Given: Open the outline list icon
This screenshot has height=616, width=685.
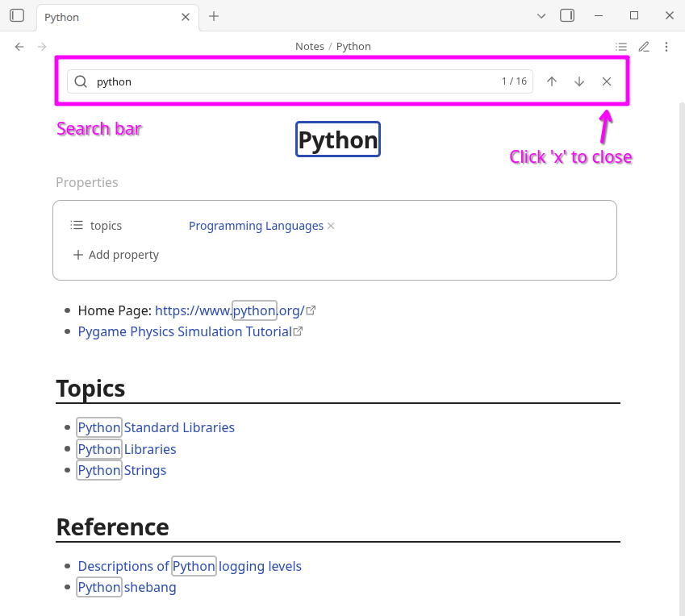Looking at the screenshot, I should tap(620, 47).
